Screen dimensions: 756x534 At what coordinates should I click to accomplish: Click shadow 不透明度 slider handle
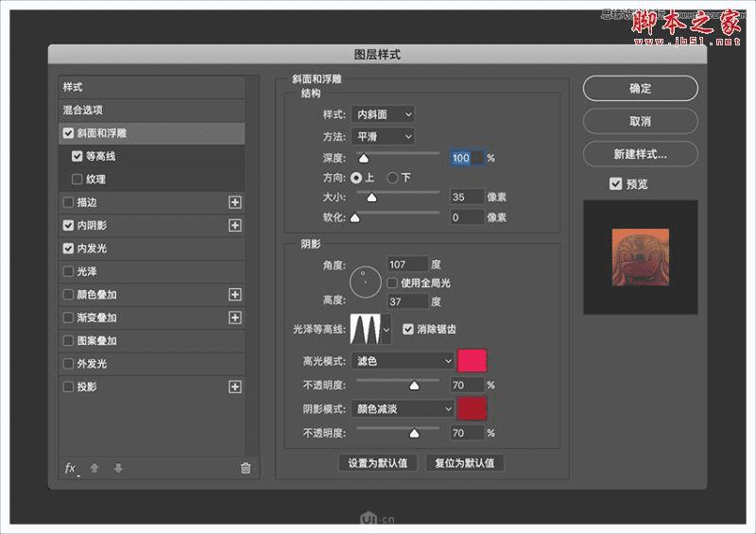[x=414, y=433]
